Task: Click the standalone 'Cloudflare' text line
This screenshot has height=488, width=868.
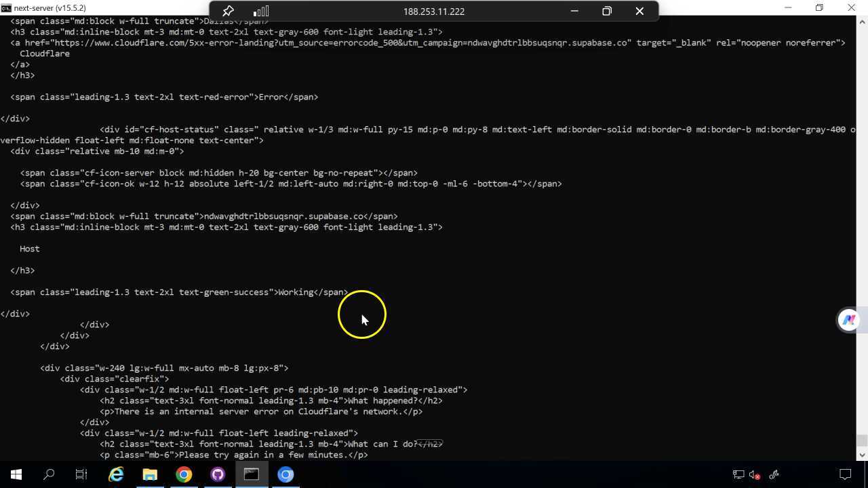Action: coord(45,54)
